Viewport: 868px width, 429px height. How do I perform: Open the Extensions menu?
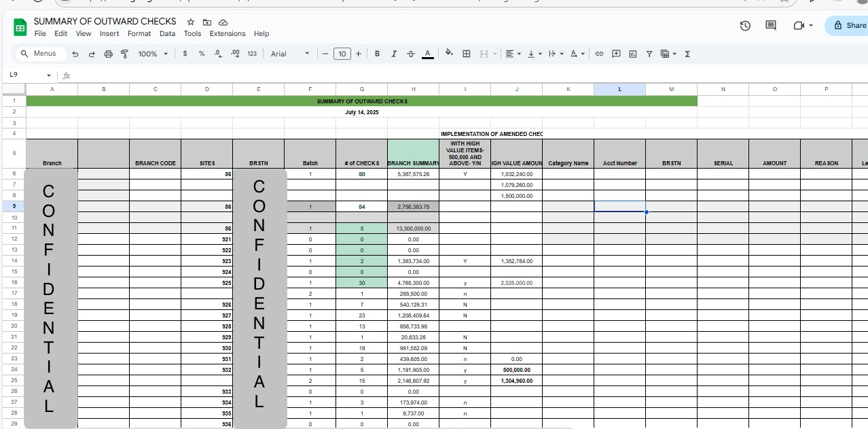[228, 33]
